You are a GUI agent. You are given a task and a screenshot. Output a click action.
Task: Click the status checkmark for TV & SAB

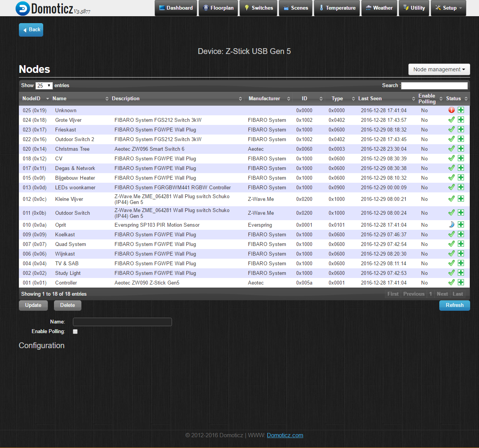[452, 263]
